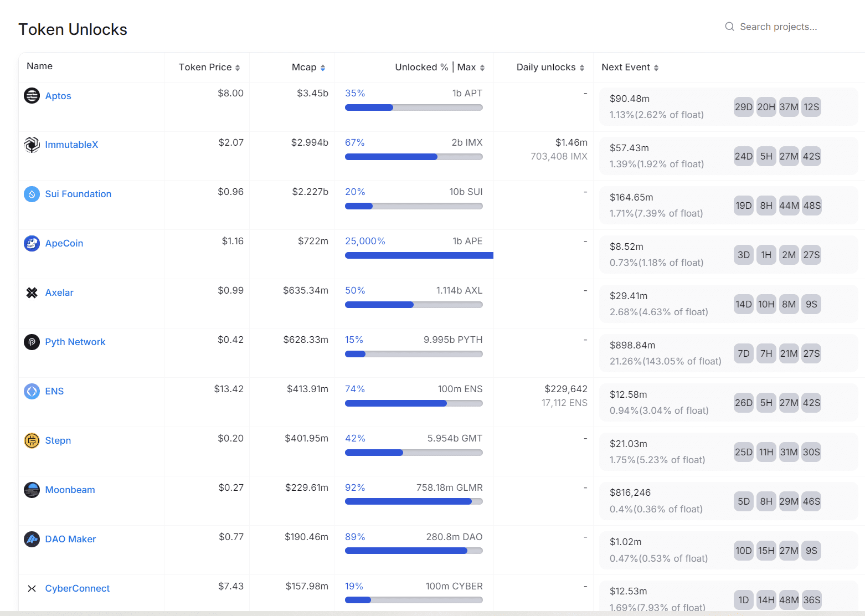Click the Sui Foundation droplet logo icon
This screenshot has width=865, height=616.
(x=32, y=194)
